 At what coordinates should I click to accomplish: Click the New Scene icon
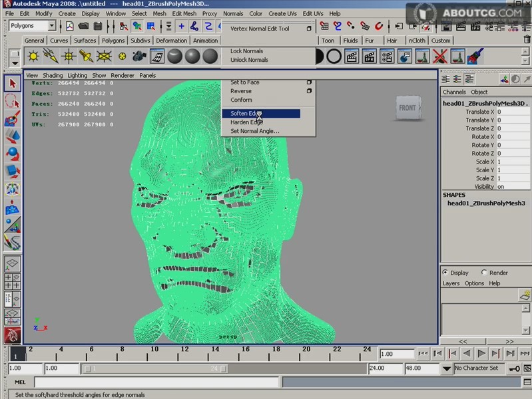click(x=69, y=26)
